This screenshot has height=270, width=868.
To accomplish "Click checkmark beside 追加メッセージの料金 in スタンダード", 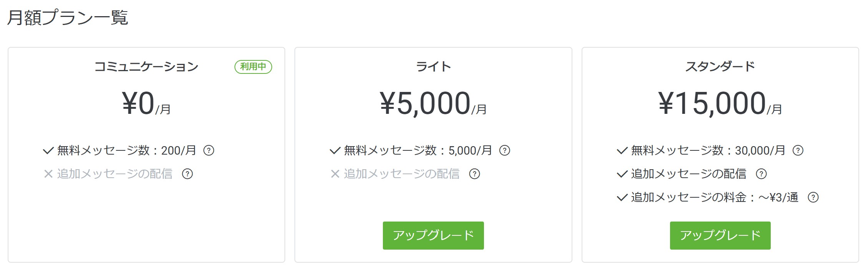I will pos(622,198).
